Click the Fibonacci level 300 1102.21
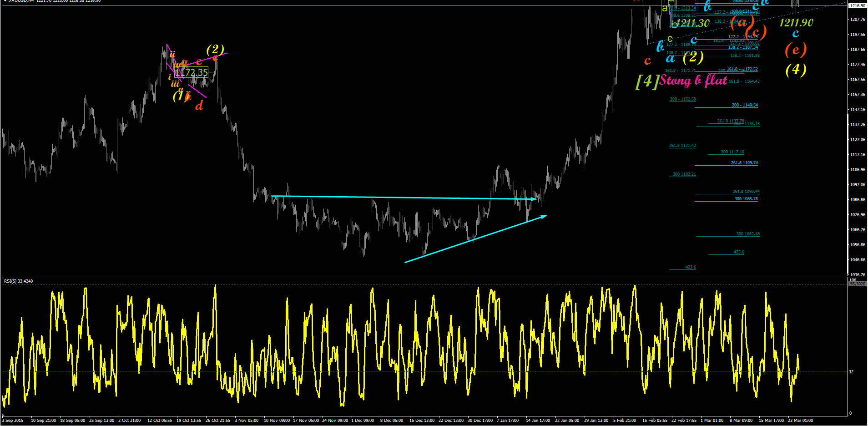The image size is (868, 426). (684, 174)
